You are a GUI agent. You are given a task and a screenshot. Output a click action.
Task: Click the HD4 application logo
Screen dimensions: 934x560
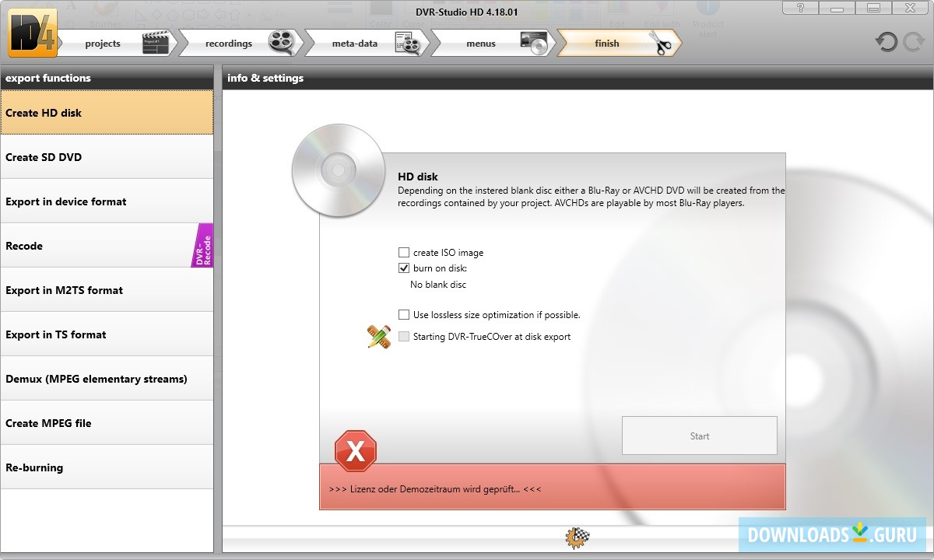pos(33,32)
